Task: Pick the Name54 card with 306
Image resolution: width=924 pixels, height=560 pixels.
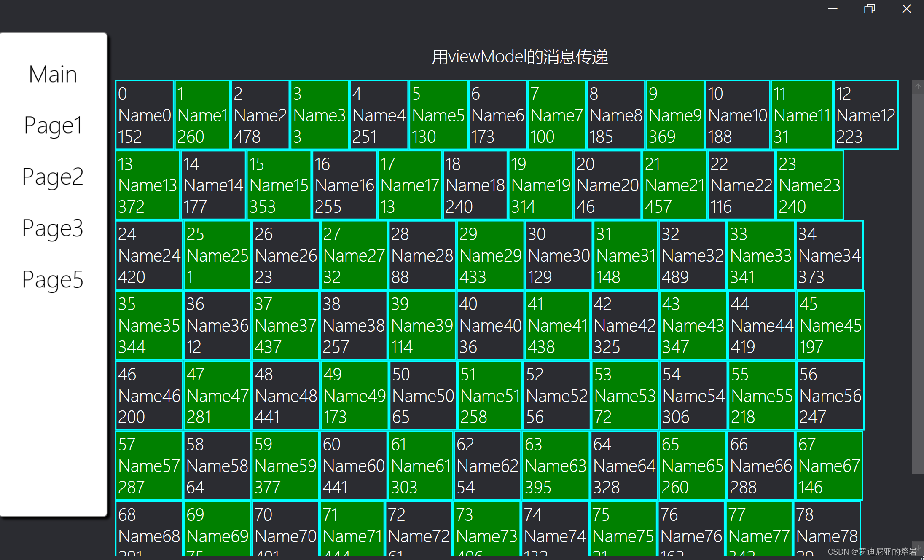Action: (x=694, y=395)
